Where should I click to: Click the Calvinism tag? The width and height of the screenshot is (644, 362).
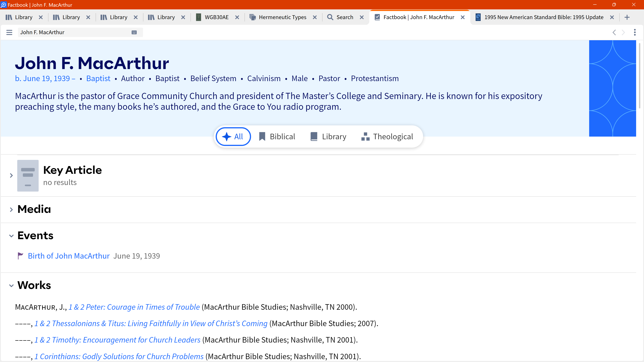click(264, 78)
